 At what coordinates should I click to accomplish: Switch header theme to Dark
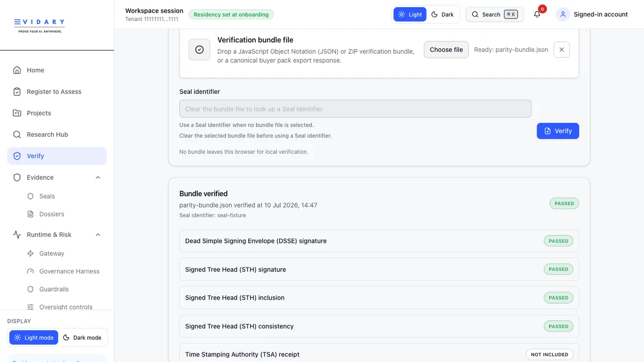[x=443, y=15]
